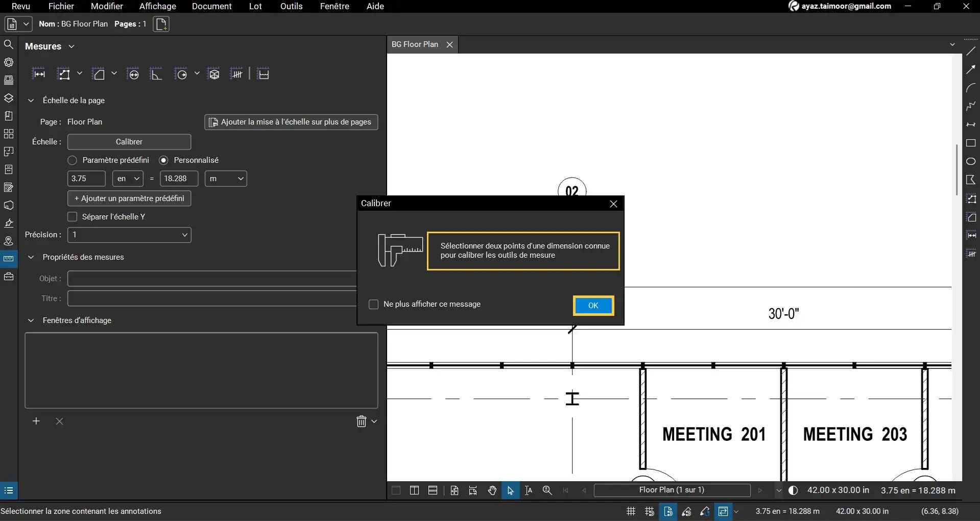Screen dimensions: 980x521
Task: Switch to the 'BG Floor Plan' tab
Action: [415, 44]
